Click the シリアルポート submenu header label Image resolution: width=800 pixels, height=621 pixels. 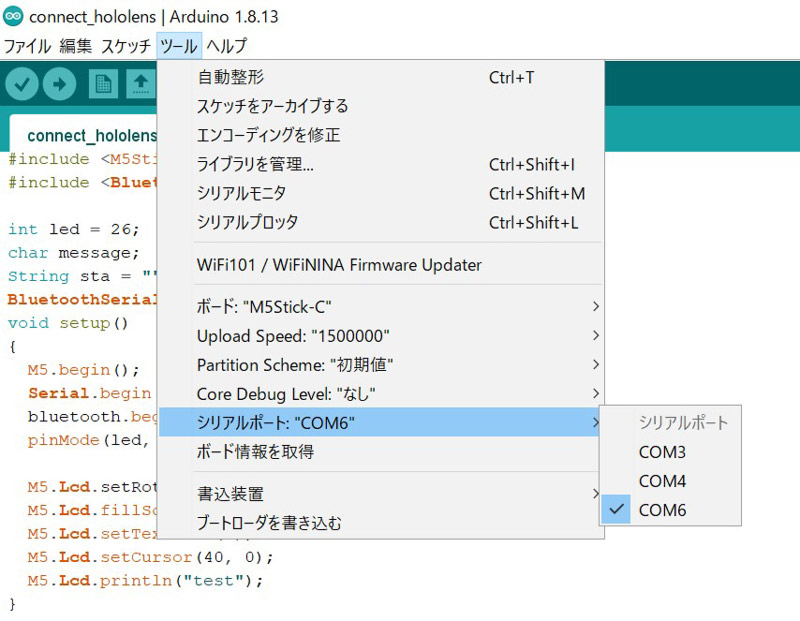tap(683, 423)
